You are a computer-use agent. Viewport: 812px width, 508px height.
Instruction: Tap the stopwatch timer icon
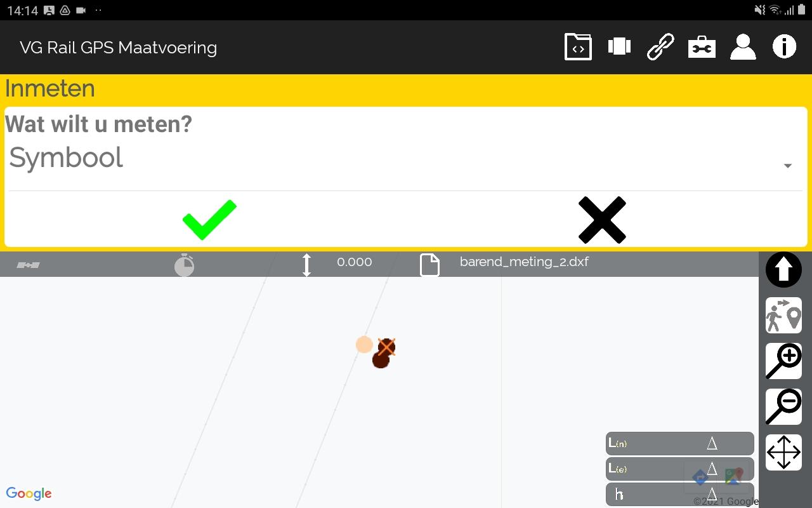pyautogui.click(x=185, y=264)
